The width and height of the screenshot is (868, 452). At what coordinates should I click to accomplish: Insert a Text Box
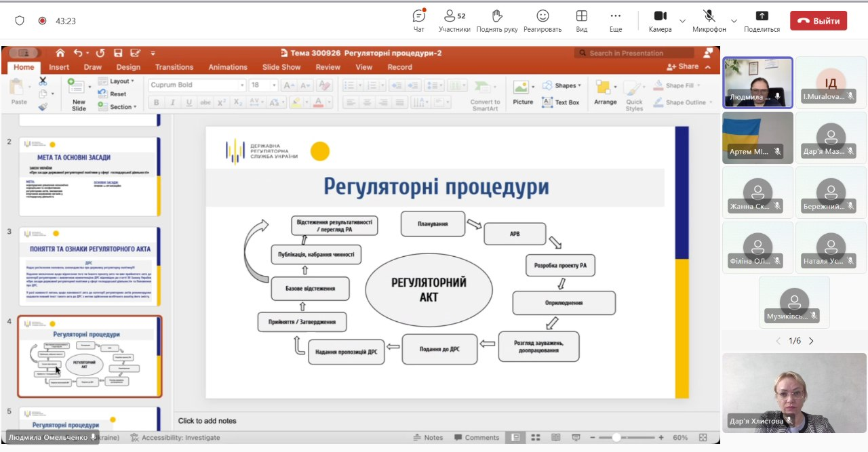pyautogui.click(x=561, y=102)
